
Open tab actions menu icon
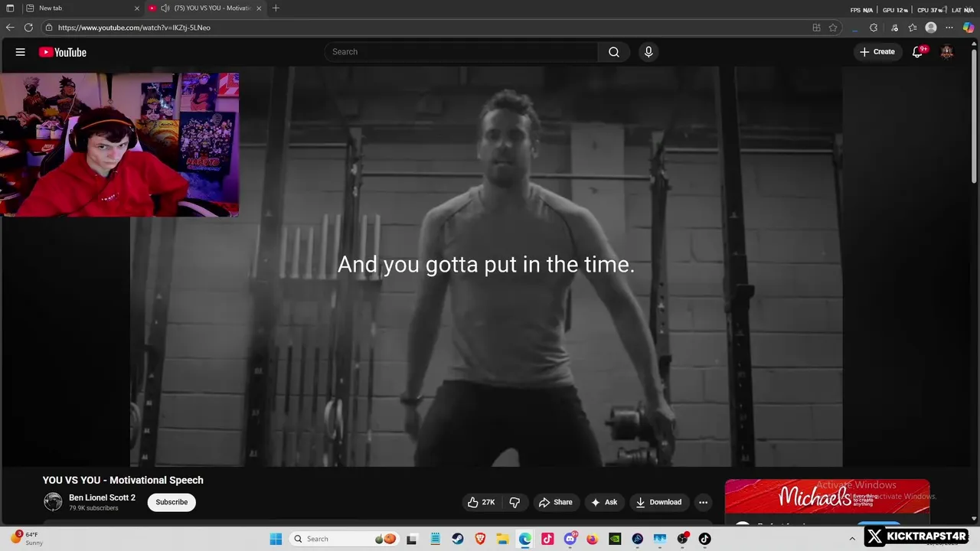click(10, 8)
